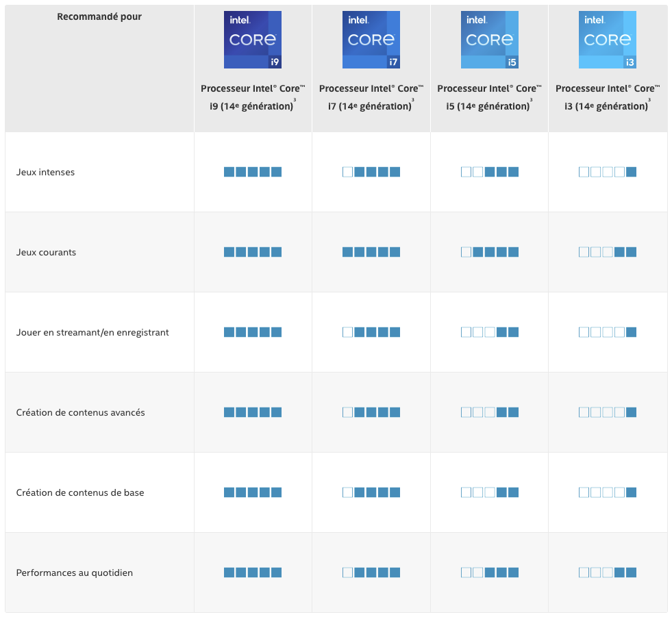Select the 'Recommandé pour' header text
This screenshot has height=617, width=672.
99,16
